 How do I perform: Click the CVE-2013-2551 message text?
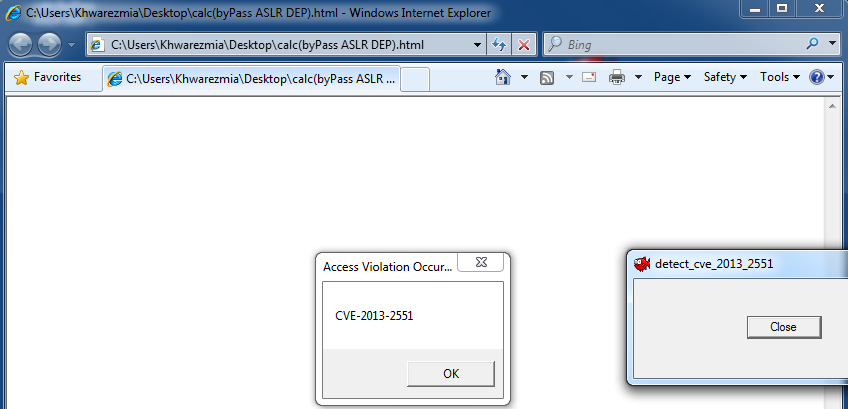coord(374,316)
